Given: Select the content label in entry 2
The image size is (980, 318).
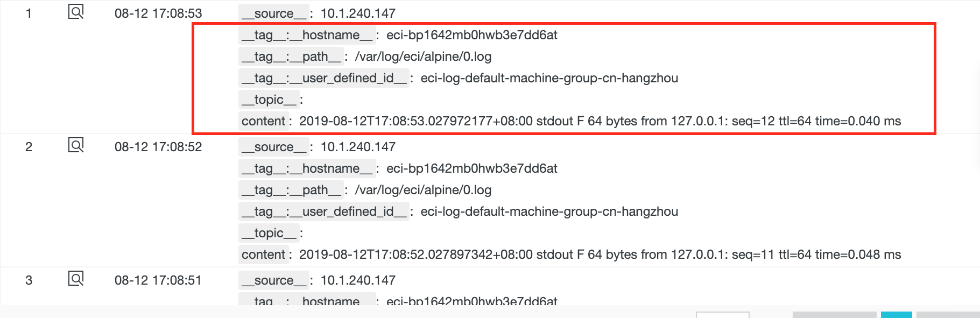Looking at the screenshot, I should tap(263, 255).
